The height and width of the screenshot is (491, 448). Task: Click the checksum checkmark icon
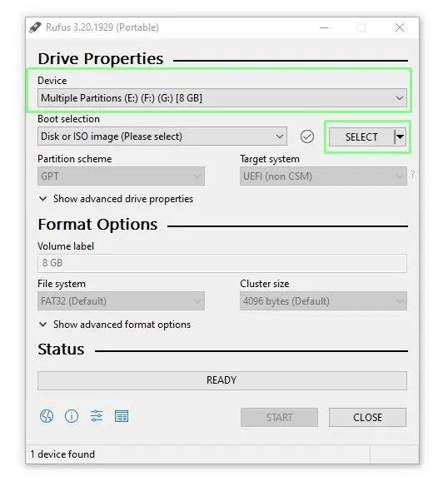pos(306,136)
